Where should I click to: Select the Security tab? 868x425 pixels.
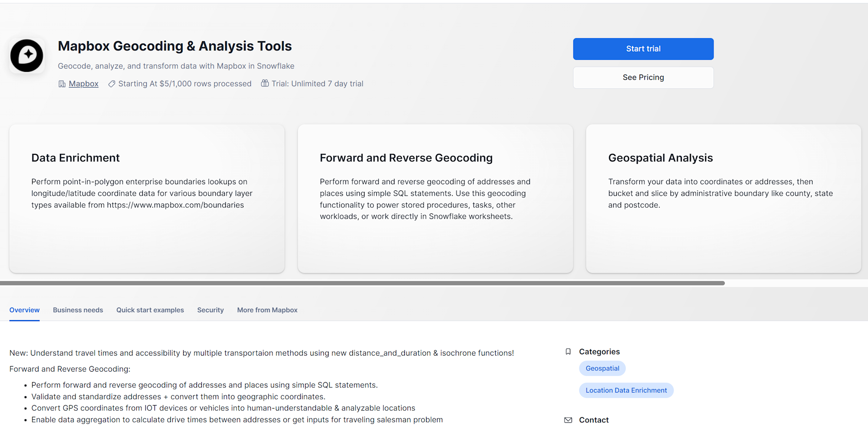point(210,310)
